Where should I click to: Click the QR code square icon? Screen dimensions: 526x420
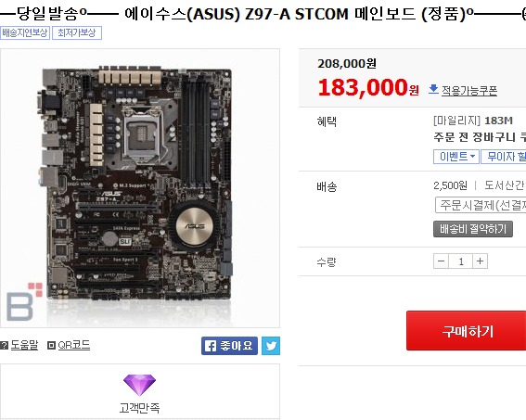[x=51, y=345]
